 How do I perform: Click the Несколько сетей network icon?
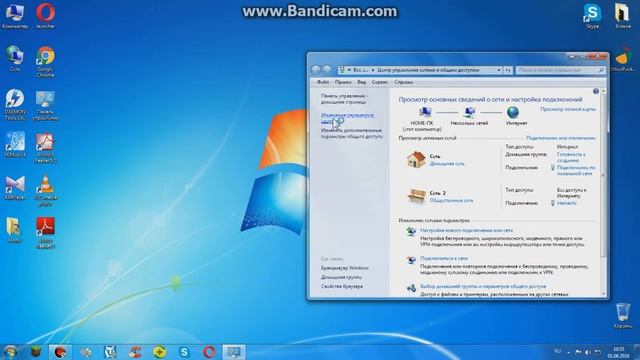click(x=469, y=112)
